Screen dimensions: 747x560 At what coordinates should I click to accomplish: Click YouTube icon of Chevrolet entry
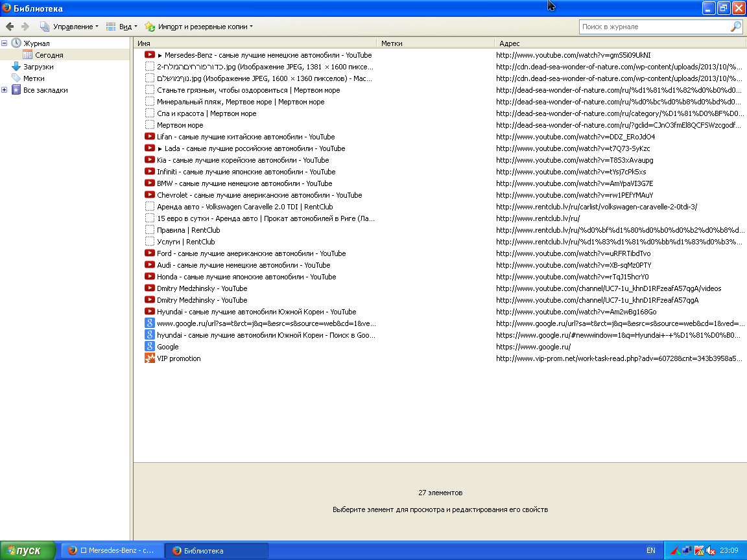pyautogui.click(x=150, y=194)
